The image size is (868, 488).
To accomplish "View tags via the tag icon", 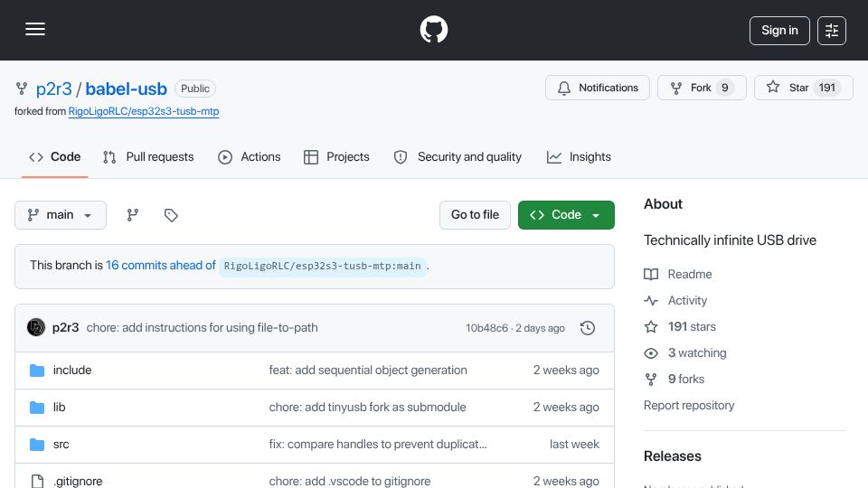I will click(171, 215).
